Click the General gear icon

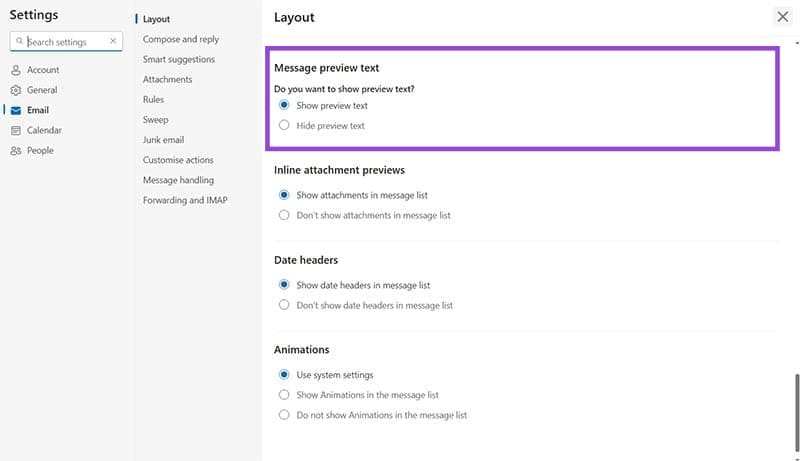pyautogui.click(x=16, y=90)
